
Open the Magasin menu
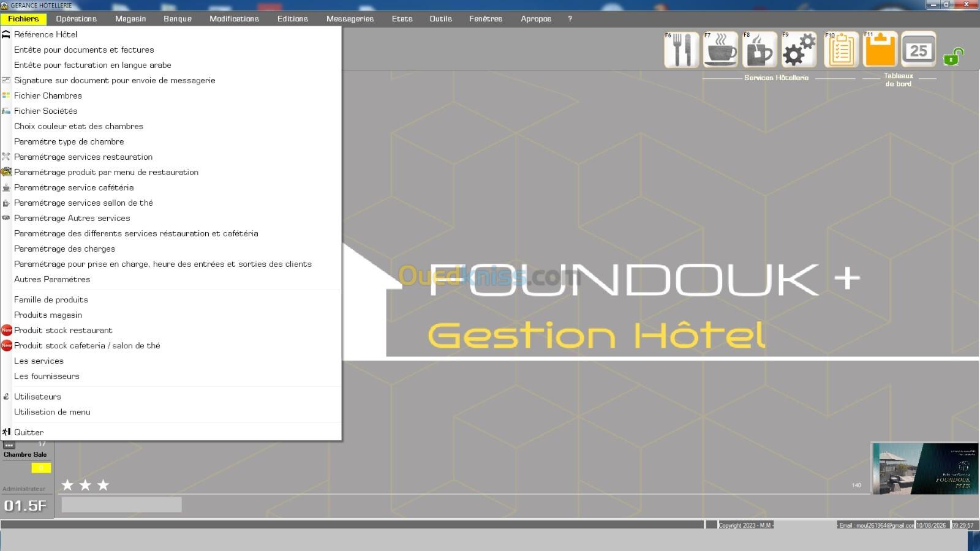[x=130, y=19]
